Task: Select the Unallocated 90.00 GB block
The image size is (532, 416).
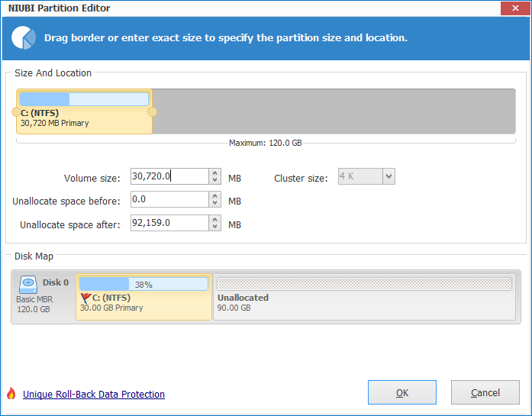Action: pyautogui.click(x=364, y=297)
